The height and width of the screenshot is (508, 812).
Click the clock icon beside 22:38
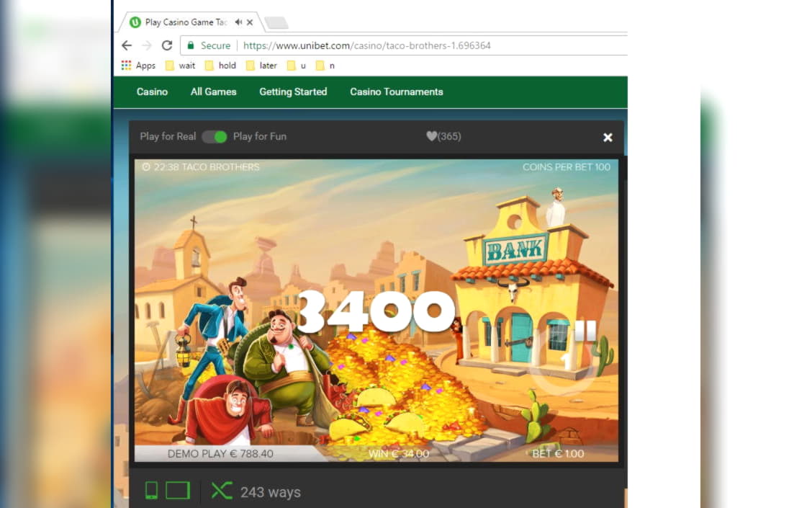coord(146,167)
